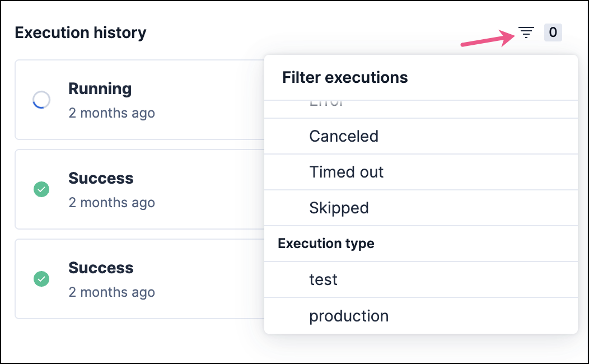Click the 2 months ago timestamp under Running
The height and width of the screenshot is (364, 589).
(111, 113)
